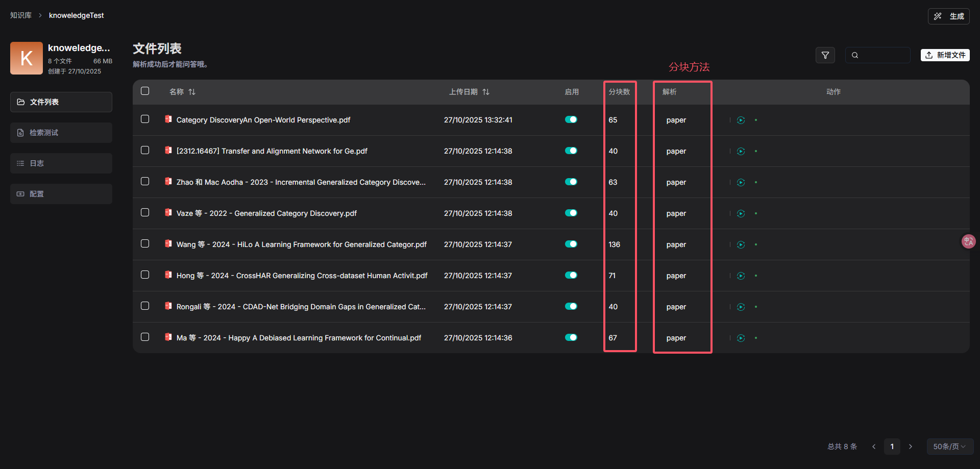Check the [2312.16467] Transfer and Alignment row
The width and height of the screenshot is (980, 469).
point(145,150)
